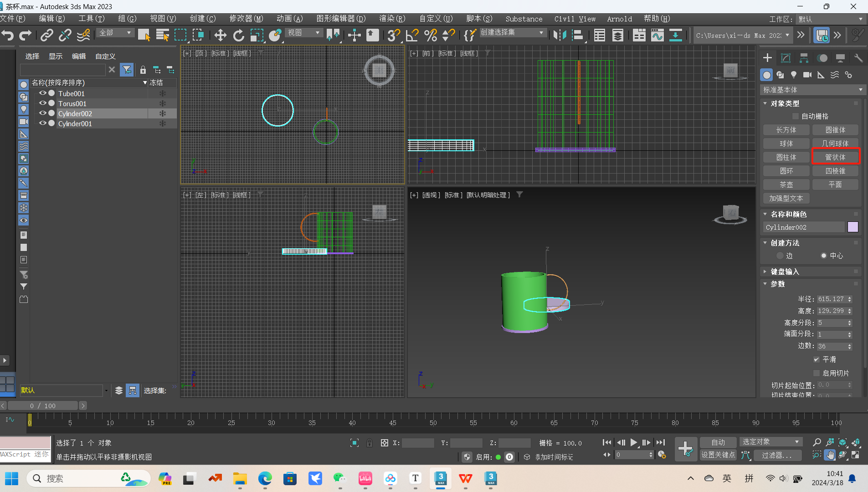Click the 0 / 100 time slider
Screen dimensions: 868x492
tap(43, 405)
